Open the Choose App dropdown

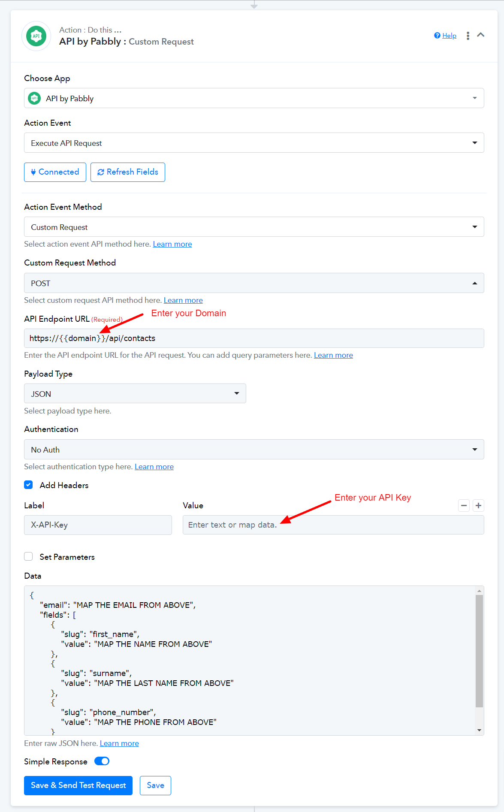[x=254, y=98]
